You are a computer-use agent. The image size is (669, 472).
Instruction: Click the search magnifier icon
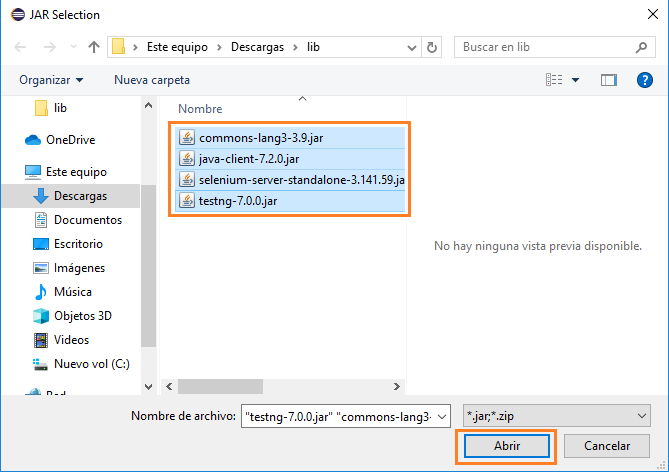pyautogui.click(x=641, y=47)
